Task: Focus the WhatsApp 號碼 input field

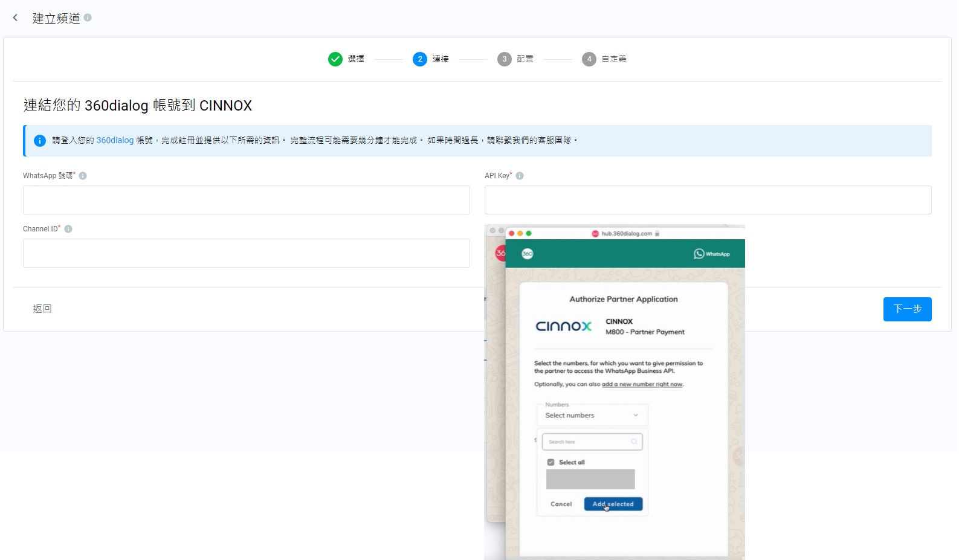Action: [247, 200]
